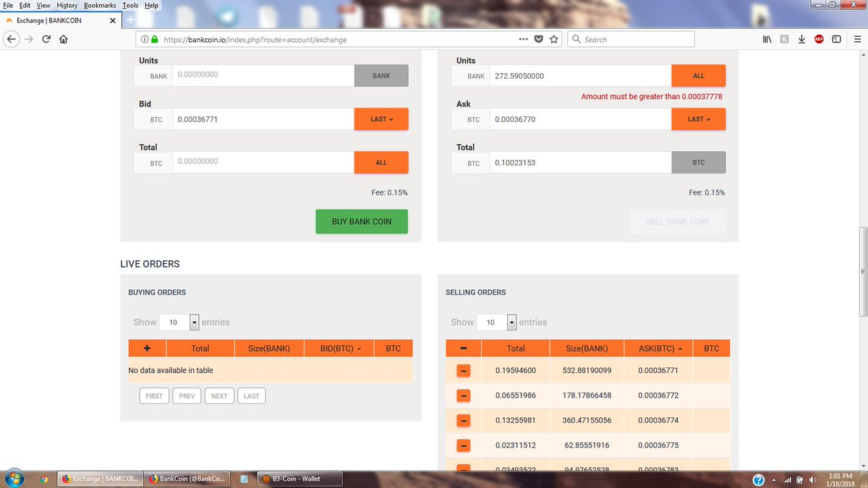This screenshot has height=488, width=868.
Task: Toggle the sidebar icon in toolbar
Action: pyautogui.click(x=836, y=39)
